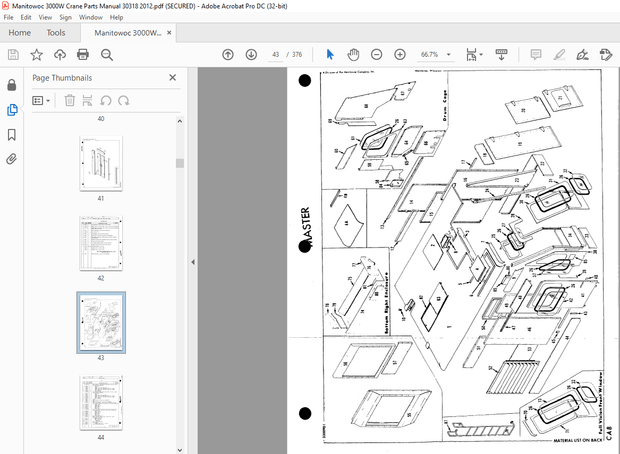Close the Page Thumbnails panel
This screenshot has height=454, width=620.
click(172, 77)
